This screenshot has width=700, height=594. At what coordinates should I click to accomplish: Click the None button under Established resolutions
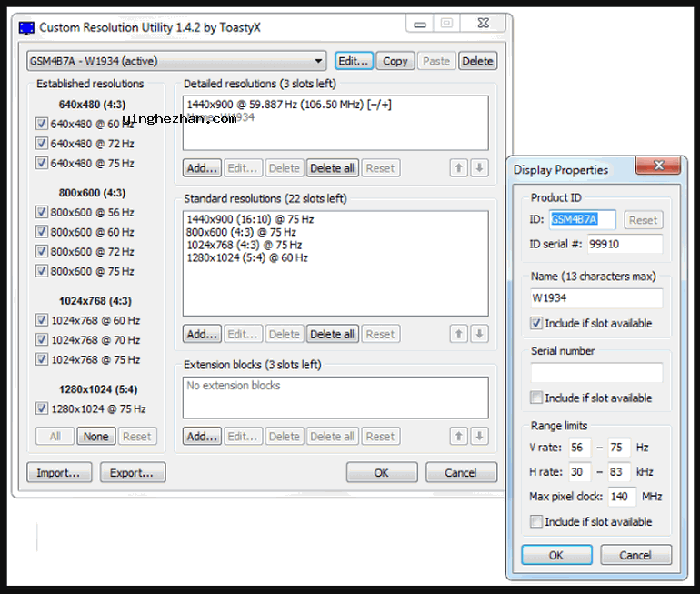tap(95, 437)
